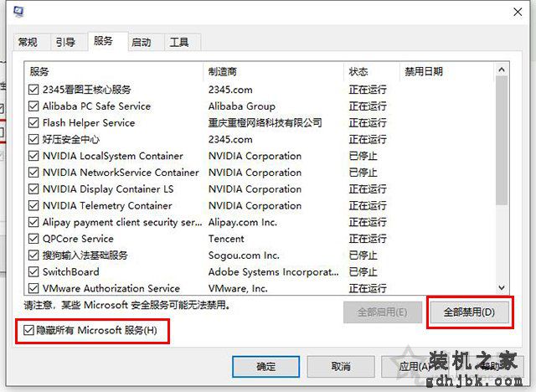Toggle SwitchBoard service checkbox

tap(33, 271)
